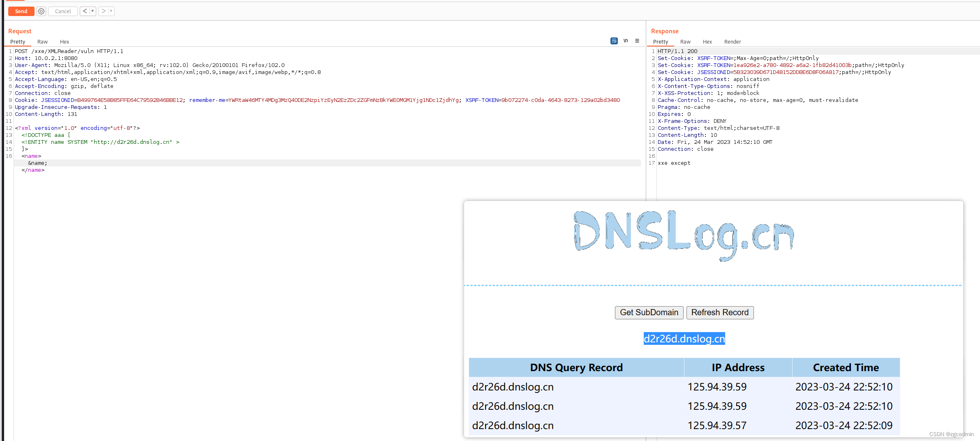This screenshot has width=980, height=441.
Task: Expand the forward-history dropdown arrow
Action: click(x=111, y=12)
